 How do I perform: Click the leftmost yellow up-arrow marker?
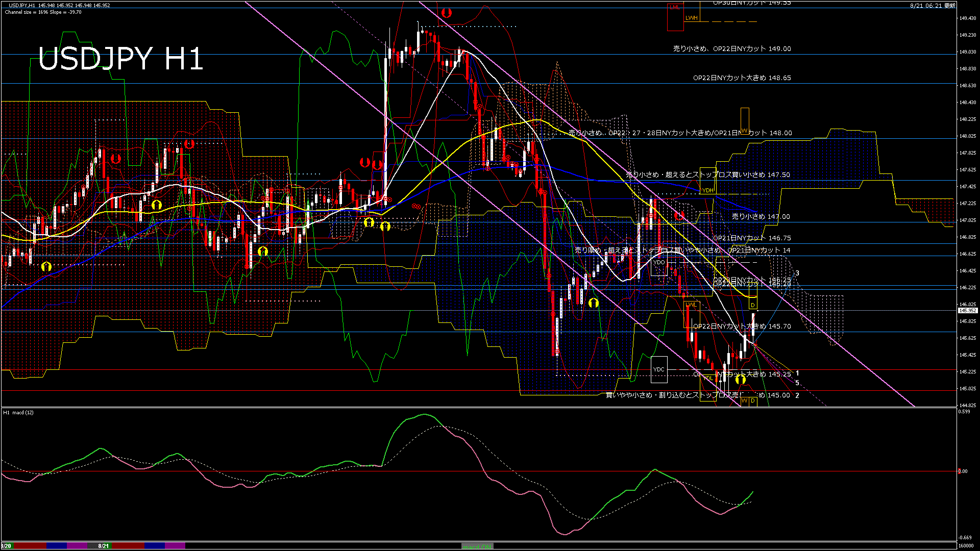point(46,266)
